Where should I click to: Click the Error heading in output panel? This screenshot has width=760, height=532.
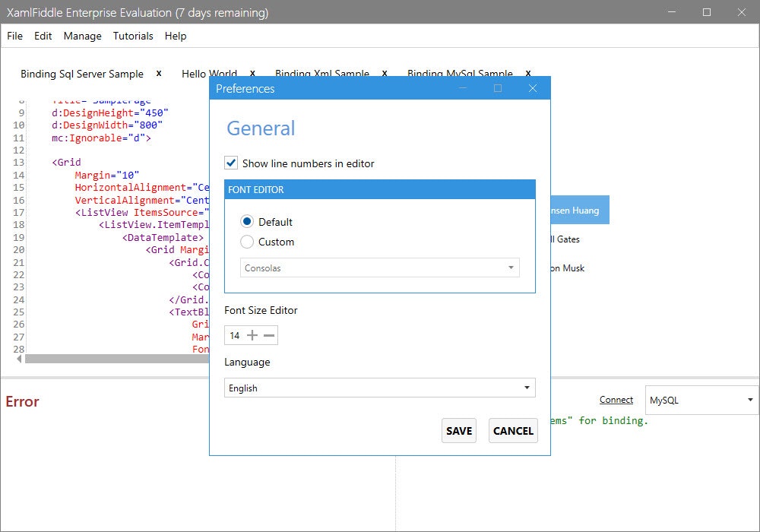coord(22,402)
